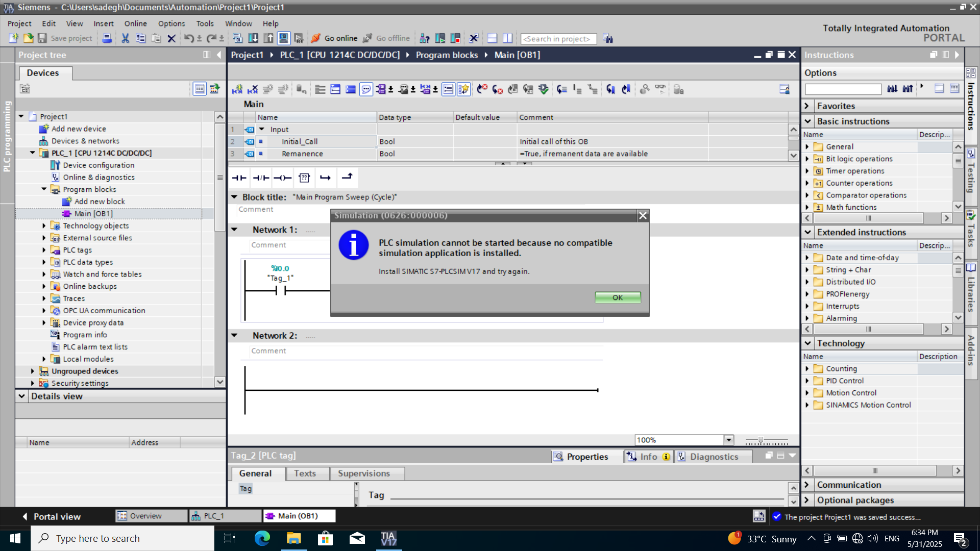Click the Open branch icon
980x551 pixels.
click(325, 178)
